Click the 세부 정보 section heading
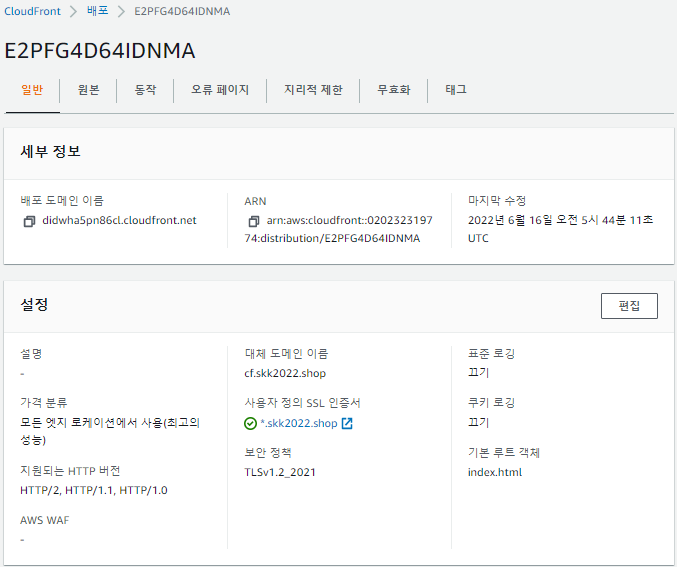Image resolution: width=677 pixels, height=567 pixels. pyautogui.click(x=50, y=152)
